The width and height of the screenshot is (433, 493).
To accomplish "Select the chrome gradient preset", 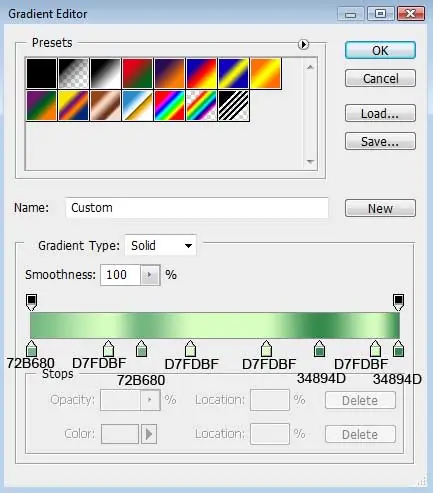I will point(137,105).
